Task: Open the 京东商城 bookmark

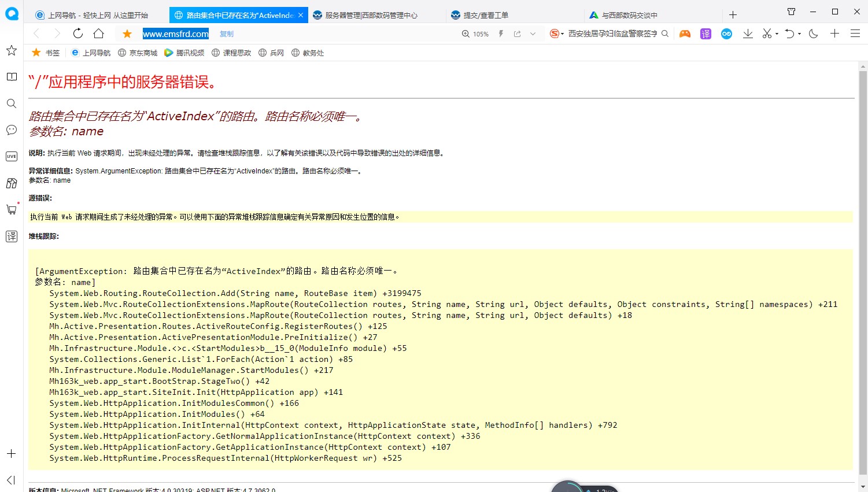Action: (x=138, y=53)
